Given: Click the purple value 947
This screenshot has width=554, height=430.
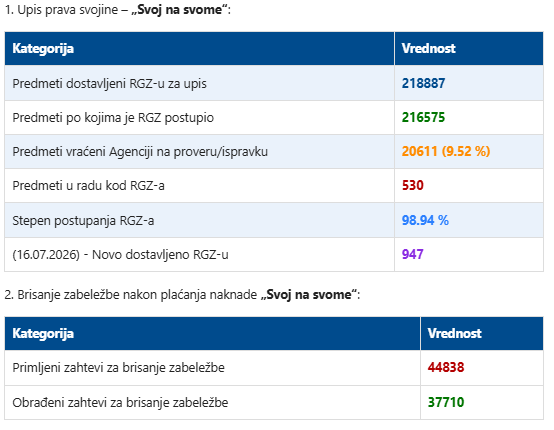Looking at the screenshot, I should pos(412,254).
